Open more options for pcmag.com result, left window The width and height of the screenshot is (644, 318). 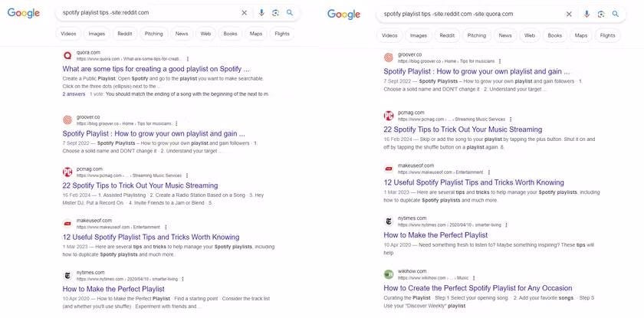click(187, 175)
